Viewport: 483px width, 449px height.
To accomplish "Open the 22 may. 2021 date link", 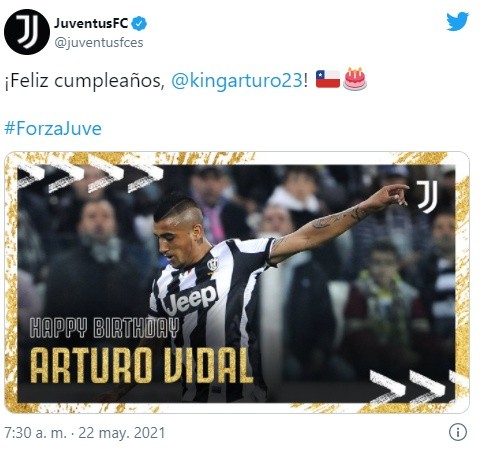I will coord(122,433).
